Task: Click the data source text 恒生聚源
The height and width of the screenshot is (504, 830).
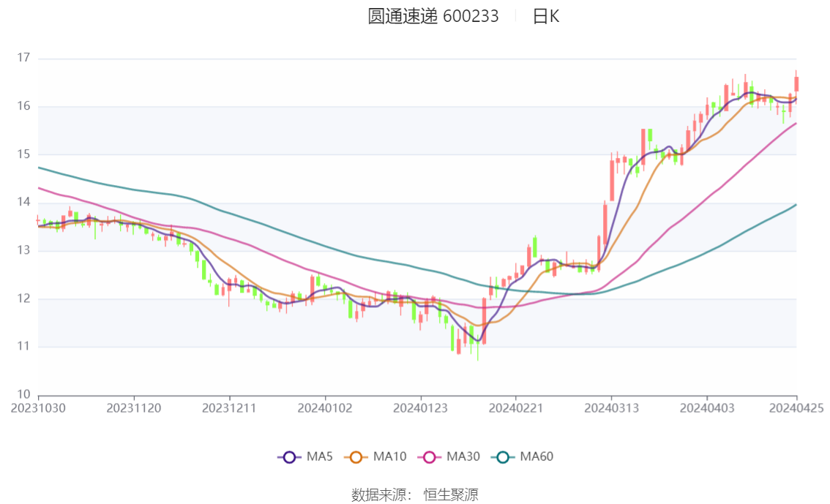Action: click(451, 495)
